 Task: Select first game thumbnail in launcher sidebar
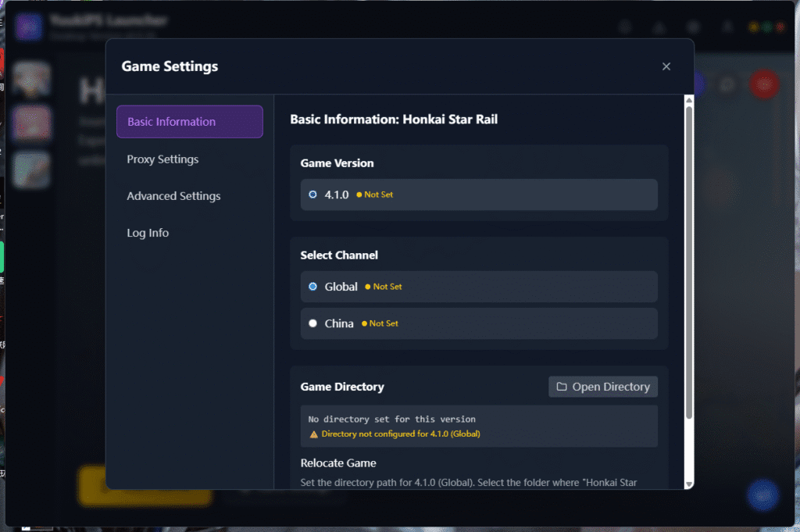pos(31,80)
